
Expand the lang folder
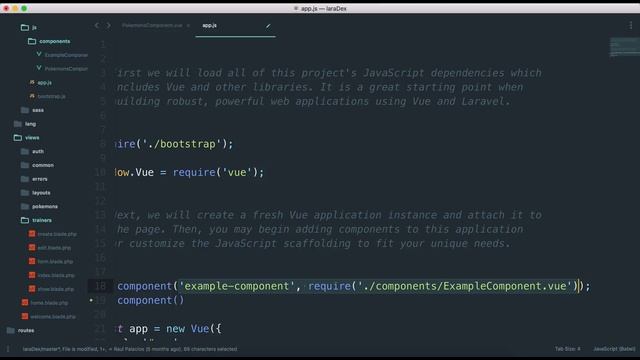coord(18,124)
